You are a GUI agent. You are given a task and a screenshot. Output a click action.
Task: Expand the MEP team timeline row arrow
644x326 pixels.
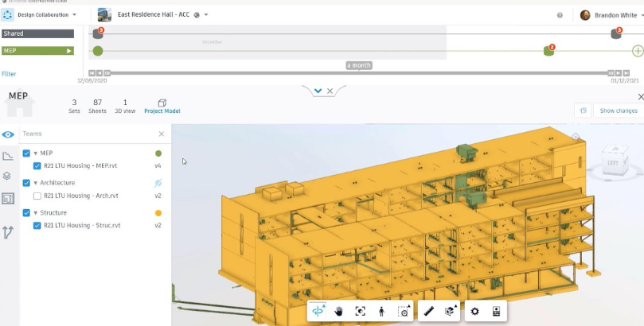69,51
